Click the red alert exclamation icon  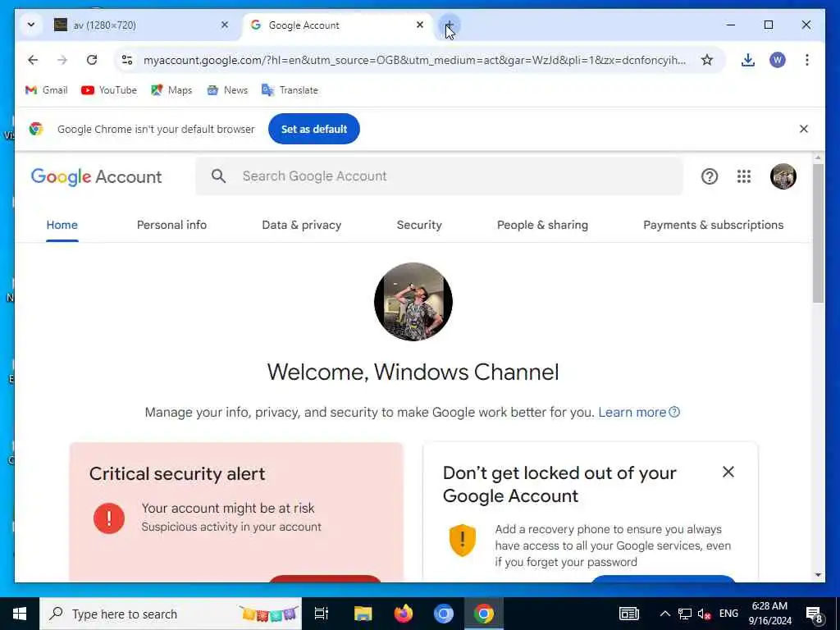tap(109, 518)
